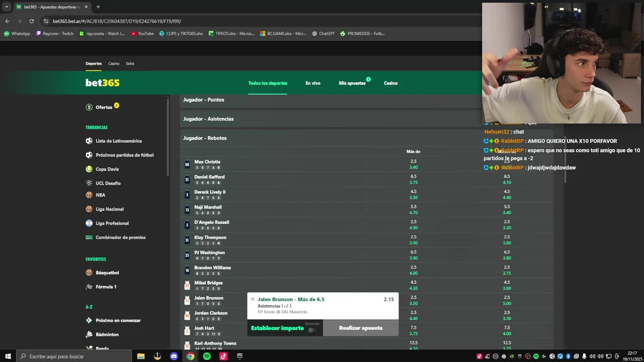644x362 pixels.
Task: Open the tab search dropdown
Action: click(x=7, y=7)
